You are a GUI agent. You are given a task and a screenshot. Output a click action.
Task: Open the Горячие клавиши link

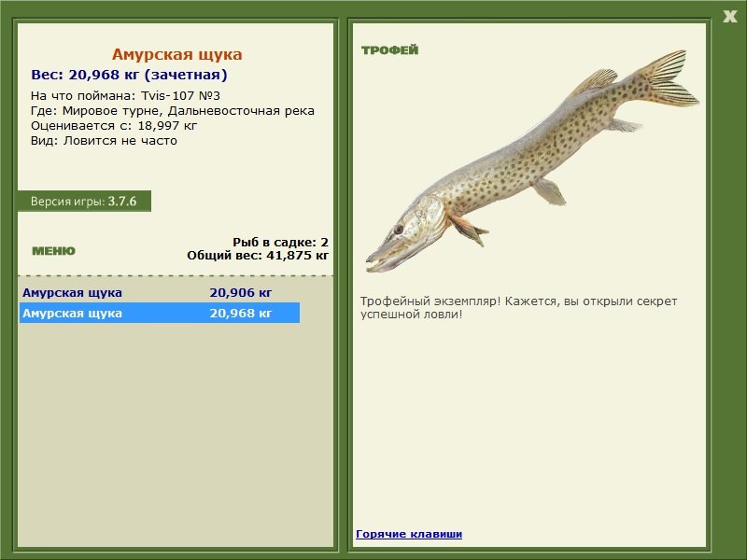pyautogui.click(x=409, y=534)
